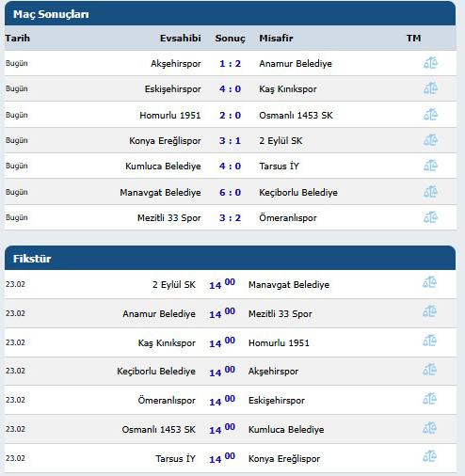Click scale icon for 2 Eylül SK fixture
465x476 pixels.
tap(429, 282)
